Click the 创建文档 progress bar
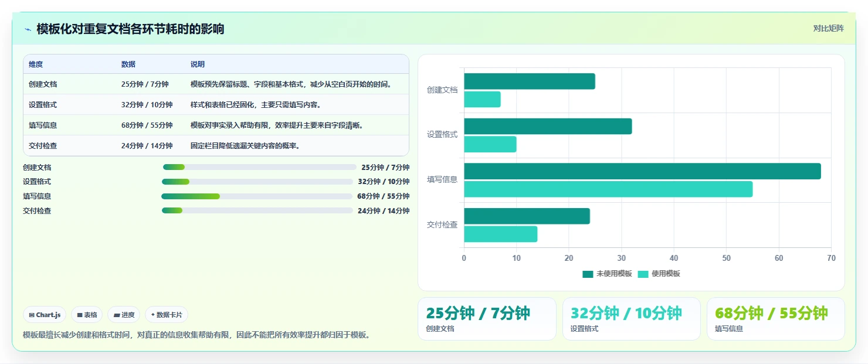This screenshot has height=364, width=868. pyautogui.click(x=260, y=167)
